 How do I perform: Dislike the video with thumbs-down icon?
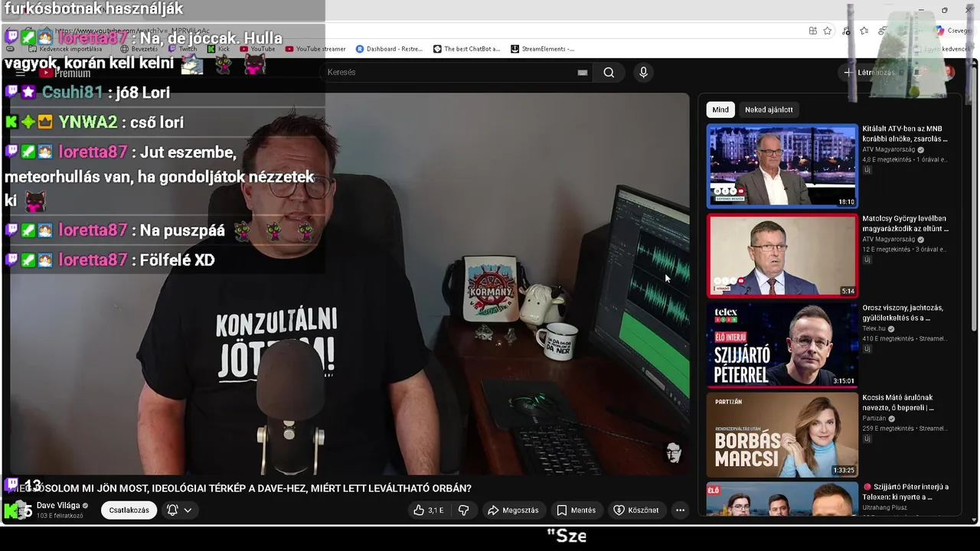click(463, 510)
